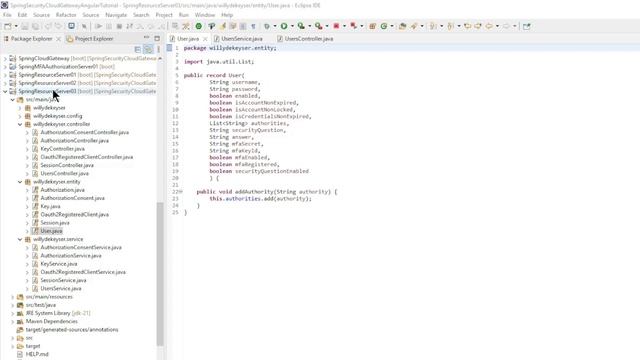
Task: Click the red Stop Boot app icon
Action: click(x=336, y=26)
